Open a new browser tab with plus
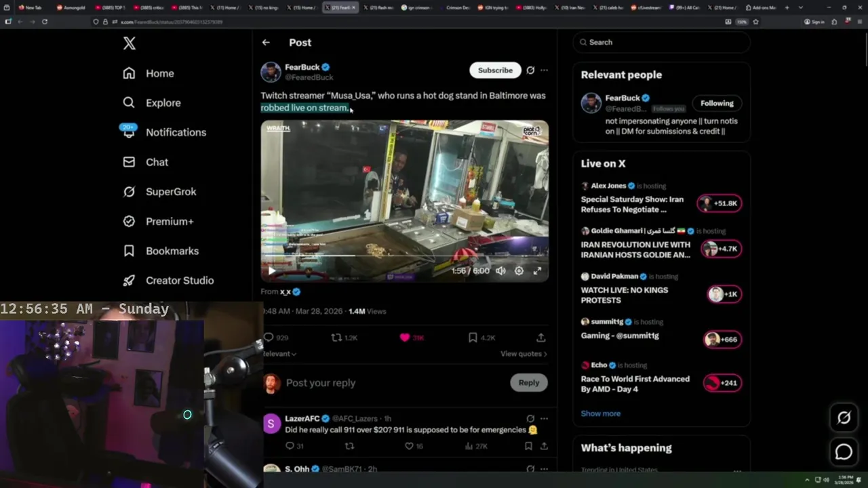The image size is (868, 488). pyautogui.click(x=787, y=7)
